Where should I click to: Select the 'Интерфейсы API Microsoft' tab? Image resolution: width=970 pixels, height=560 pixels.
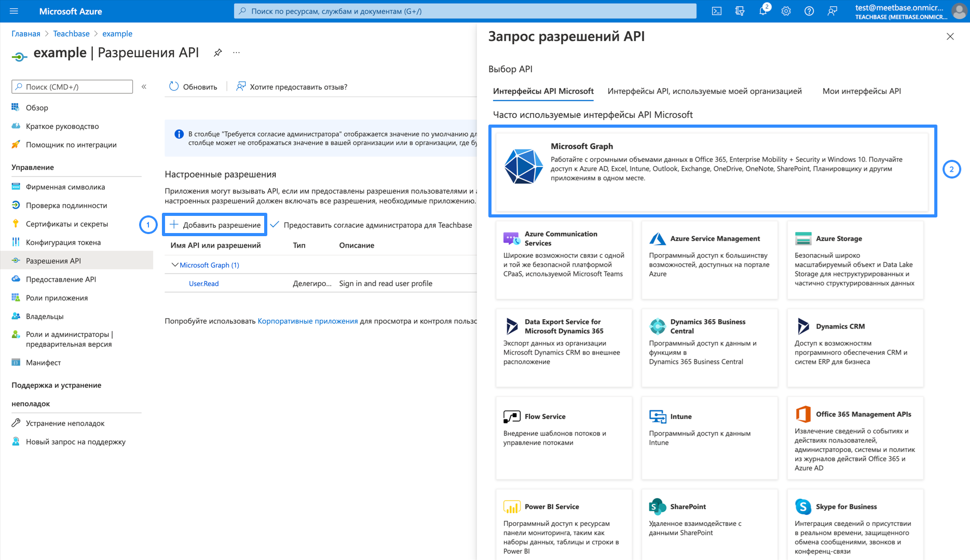543,91
